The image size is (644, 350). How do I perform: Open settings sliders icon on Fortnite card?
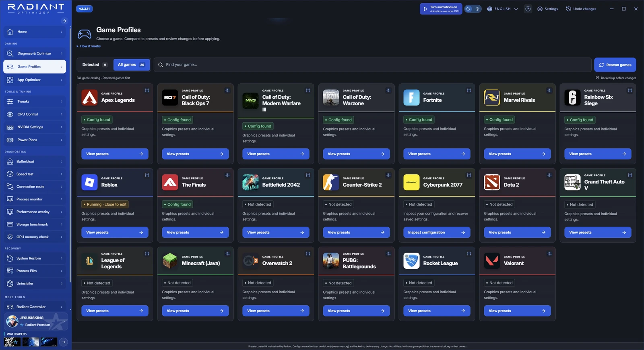coord(469,91)
